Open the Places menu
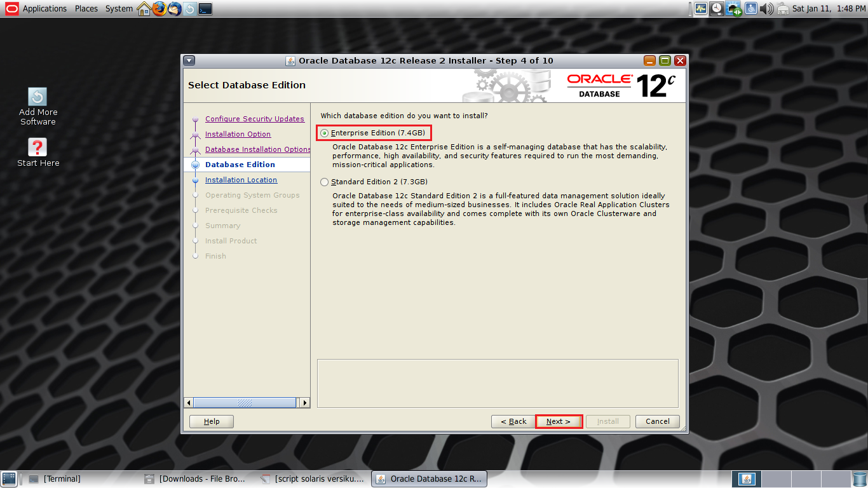Image resolution: width=868 pixels, height=488 pixels. 86,8
